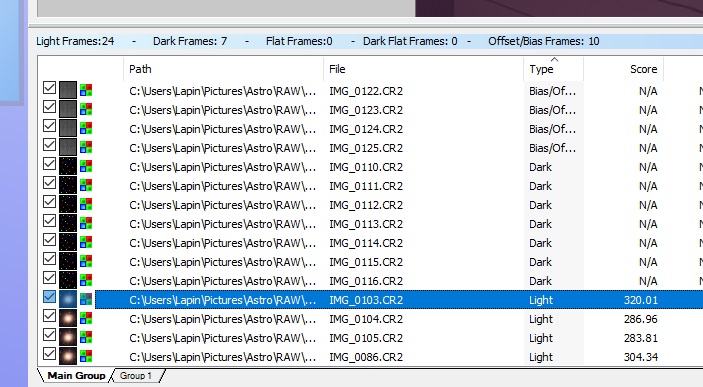The width and height of the screenshot is (703, 387).
Task: Toggle checkbox for light frame IMG_0086.CR2
Action: [x=49, y=354]
